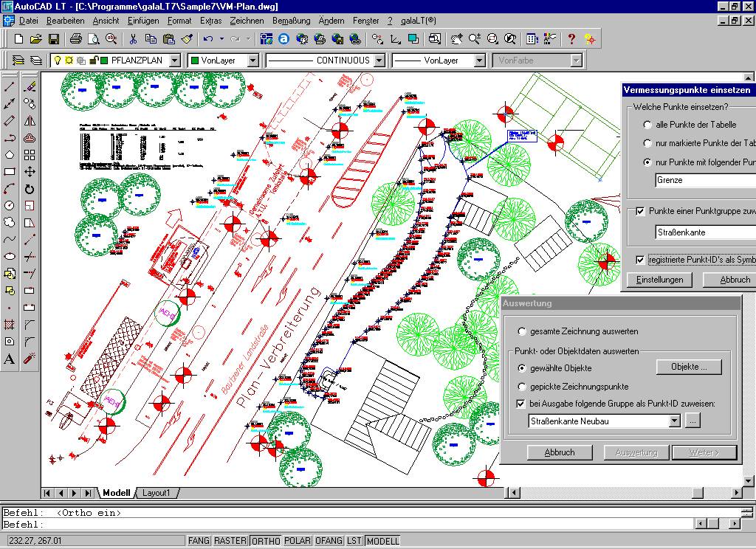
Task: Open the Zeichnen menu
Action: [247, 21]
